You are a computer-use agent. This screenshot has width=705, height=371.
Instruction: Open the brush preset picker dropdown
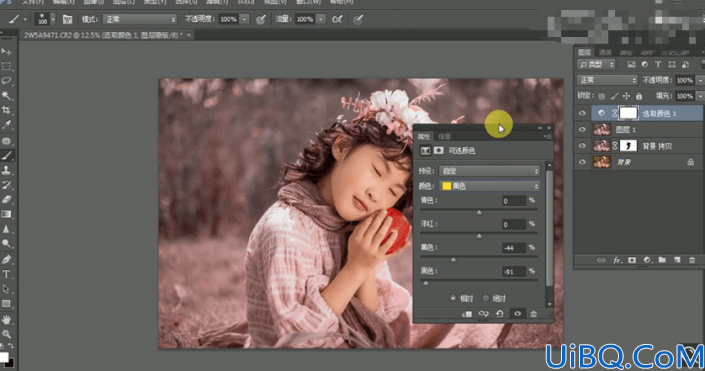53,19
